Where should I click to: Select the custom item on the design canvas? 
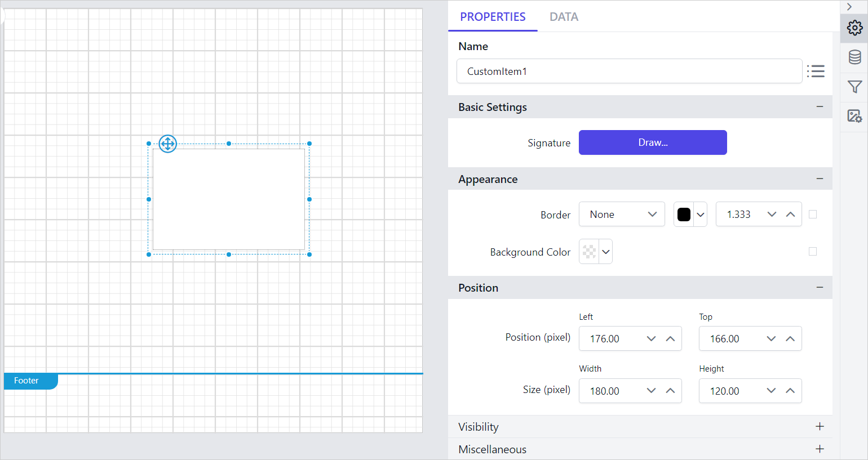229,199
